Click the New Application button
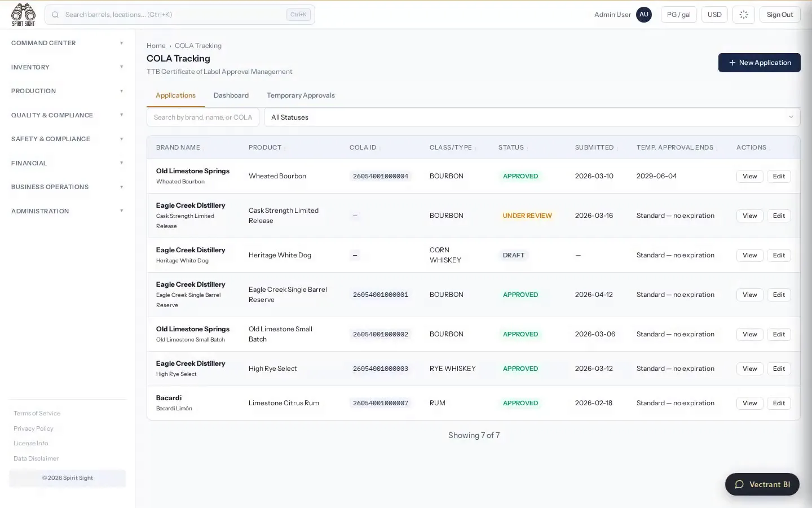The width and height of the screenshot is (812, 508). 759,63
